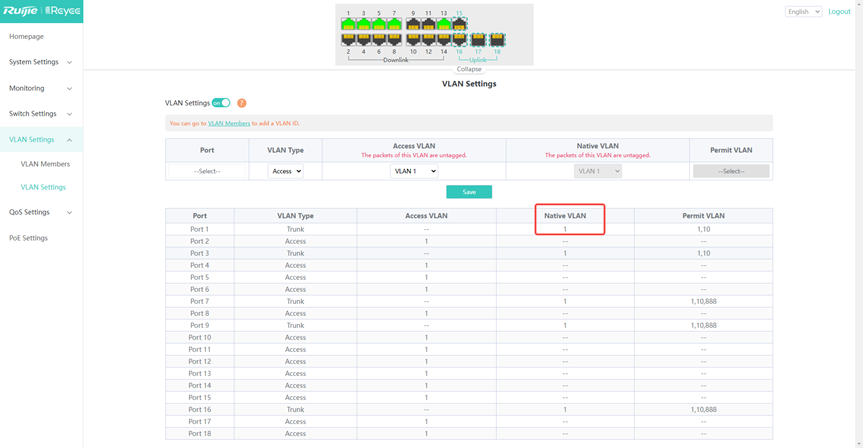Open the English language dropdown

[x=803, y=12]
